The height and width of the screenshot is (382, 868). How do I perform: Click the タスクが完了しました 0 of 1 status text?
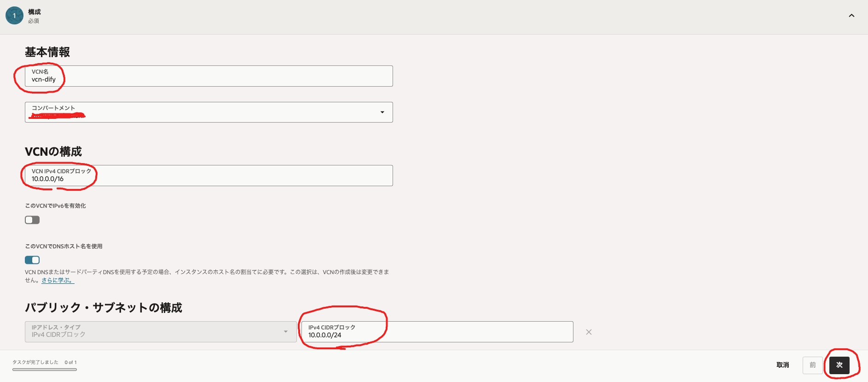45,362
